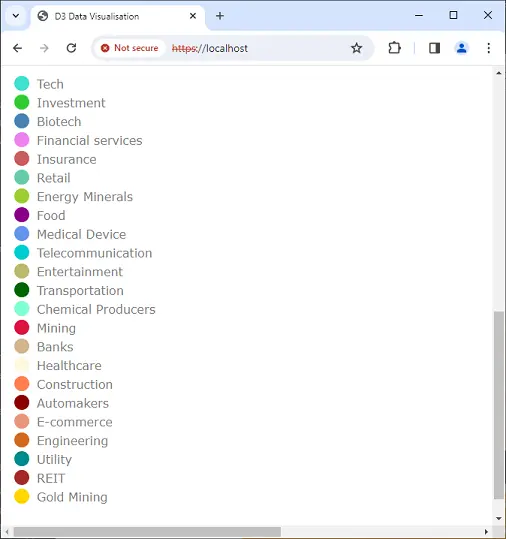Select the 'Insurance' legend label
Screen dimensions: 506x539
(x=67, y=159)
